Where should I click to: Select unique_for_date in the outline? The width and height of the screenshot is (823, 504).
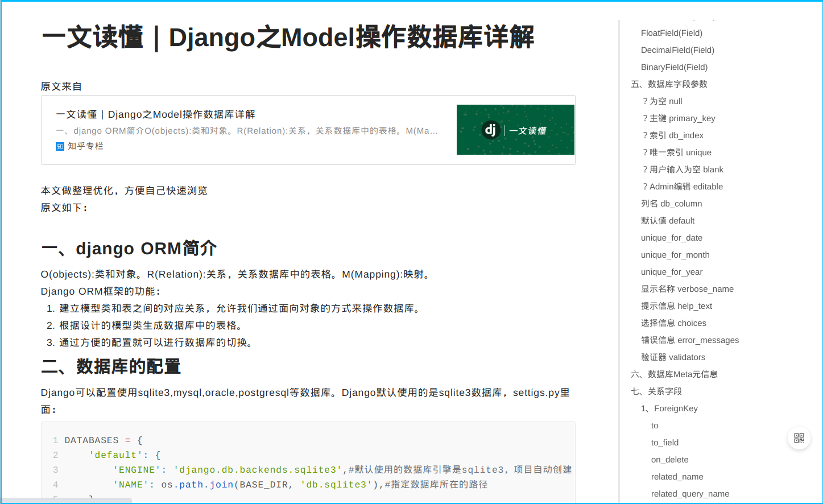tap(672, 238)
